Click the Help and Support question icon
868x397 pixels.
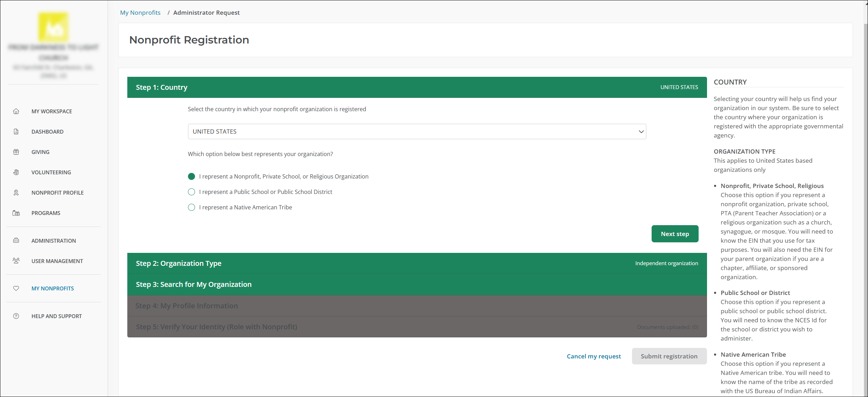pyautogui.click(x=16, y=316)
